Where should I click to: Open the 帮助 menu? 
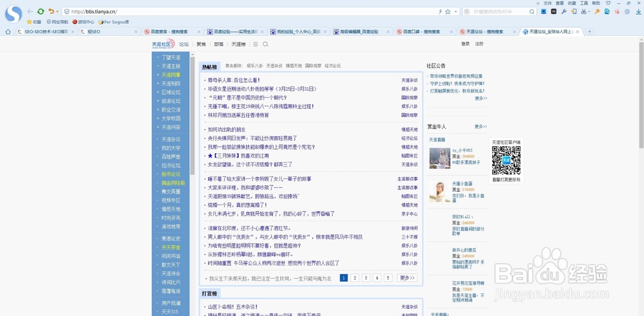coord(596,3)
